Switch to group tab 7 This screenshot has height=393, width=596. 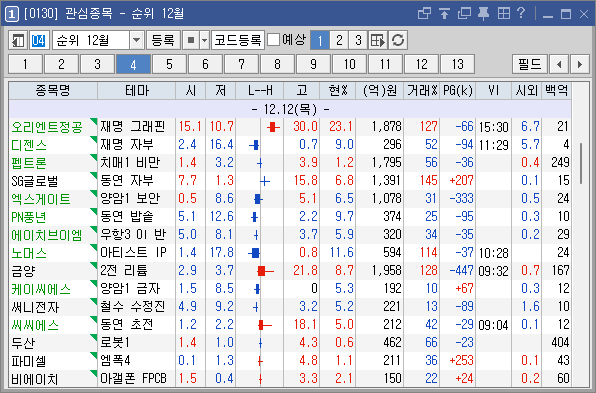point(241,64)
